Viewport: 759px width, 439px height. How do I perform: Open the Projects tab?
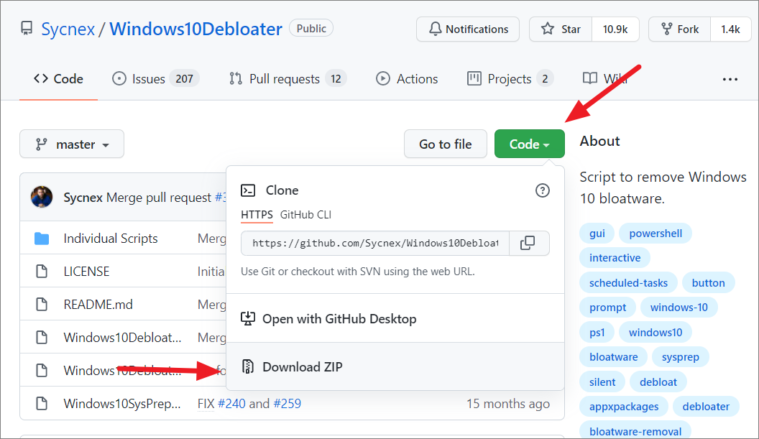click(x=510, y=79)
